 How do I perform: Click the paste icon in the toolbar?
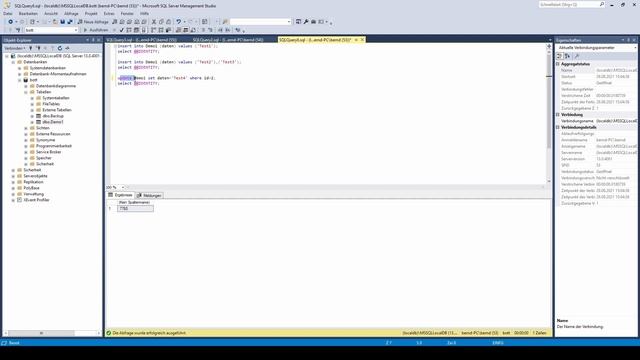(x=169, y=22)
